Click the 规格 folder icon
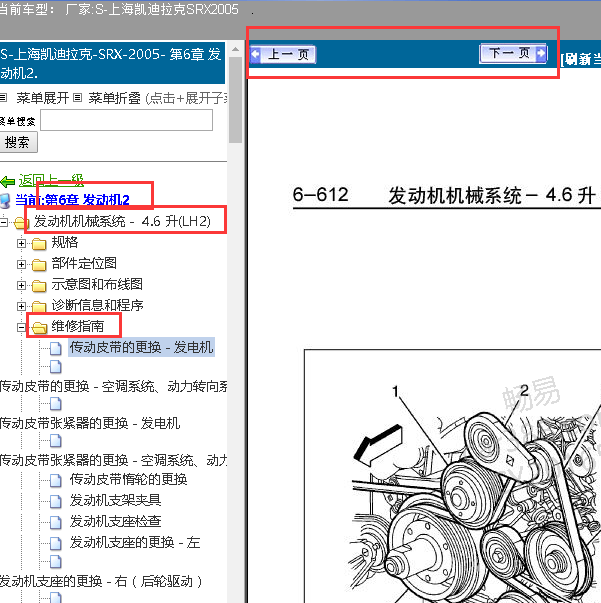This screenshot has height=603, width=601. (39, 243)
